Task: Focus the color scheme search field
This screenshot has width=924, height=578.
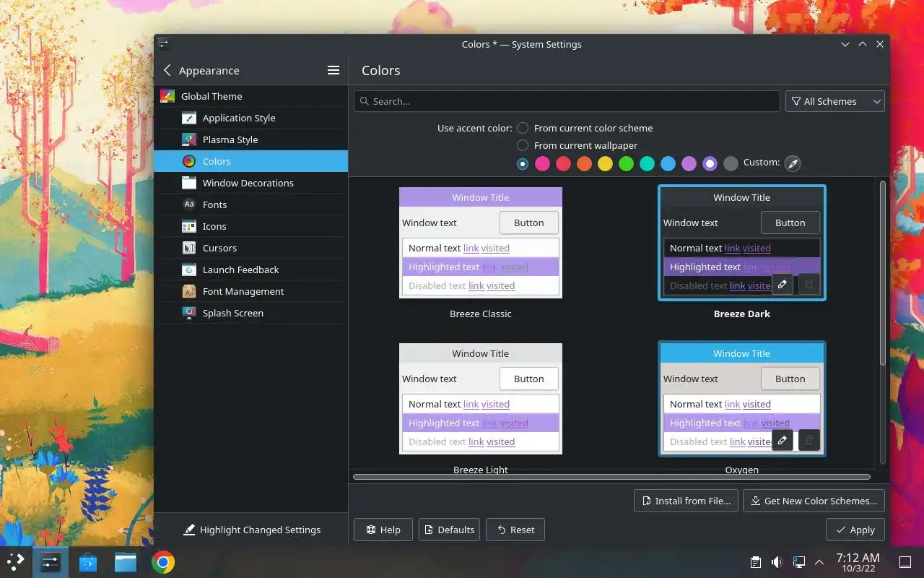Action: (x=567, y=101)
